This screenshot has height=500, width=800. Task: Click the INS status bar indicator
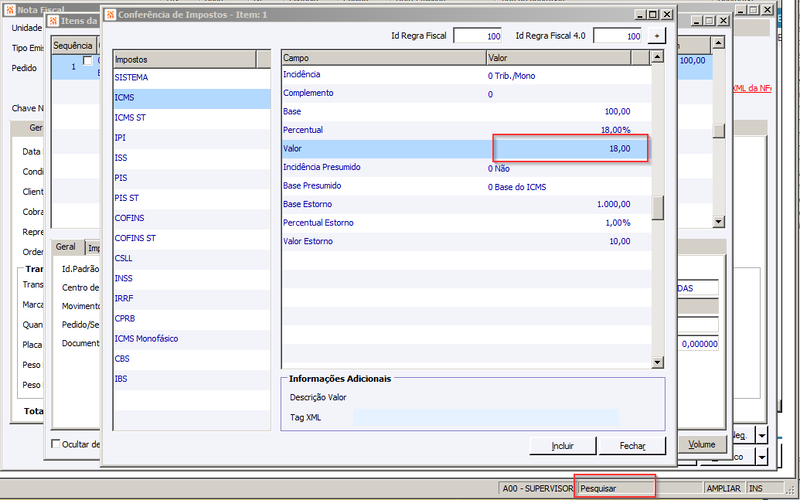coord(764,488)
